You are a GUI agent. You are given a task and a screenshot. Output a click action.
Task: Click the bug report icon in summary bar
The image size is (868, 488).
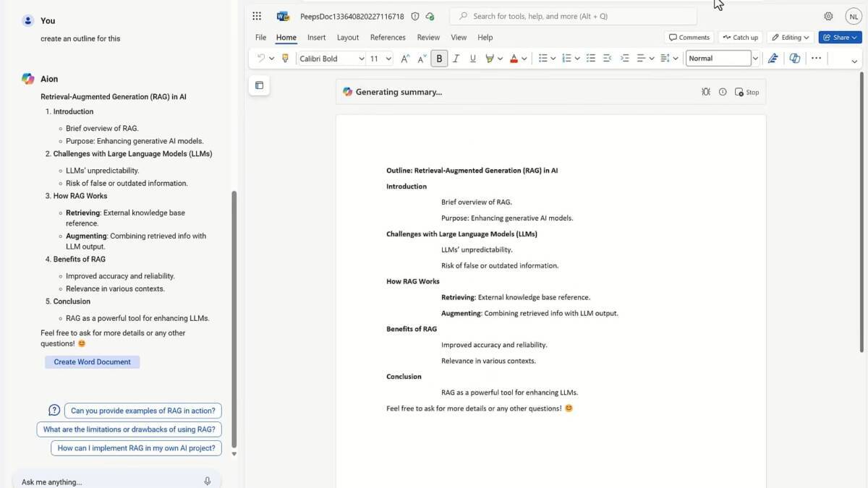(x=706, y=92)
